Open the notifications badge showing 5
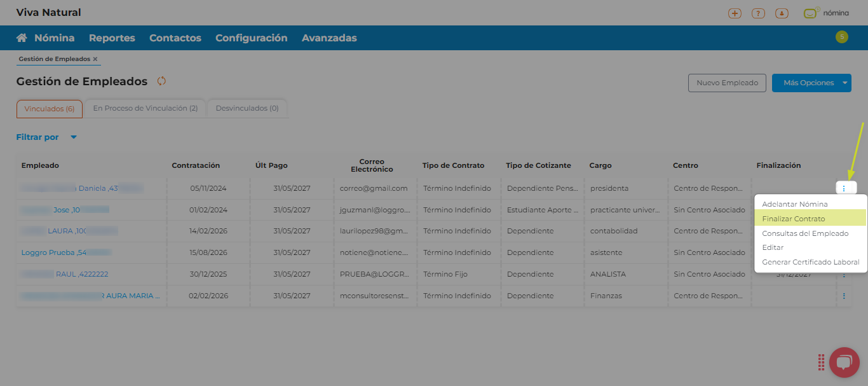 pyautogui.click(x=842, y=37)
